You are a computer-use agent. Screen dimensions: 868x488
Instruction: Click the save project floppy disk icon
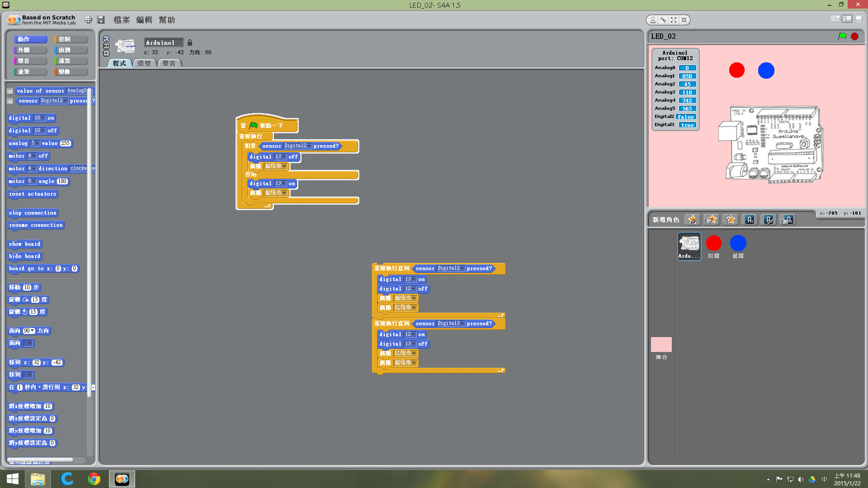pyautogui.click(x=101, y=20)
